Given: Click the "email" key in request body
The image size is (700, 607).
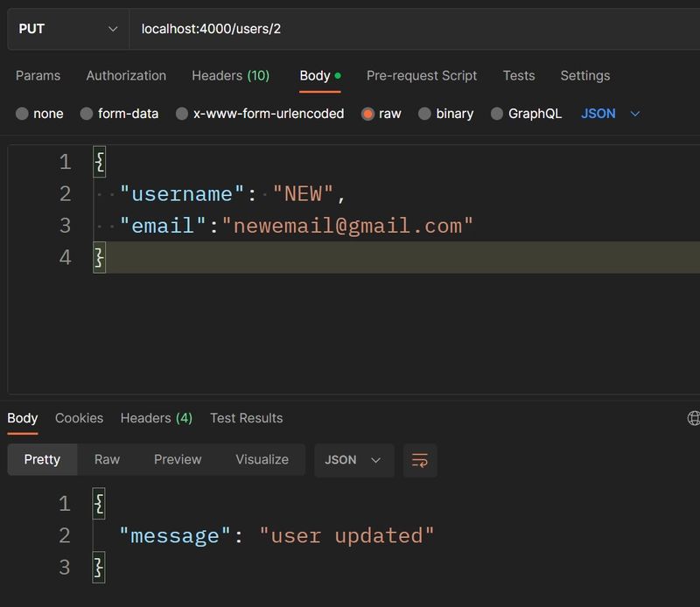Looking at the screenshot, I should pos(163,226).
